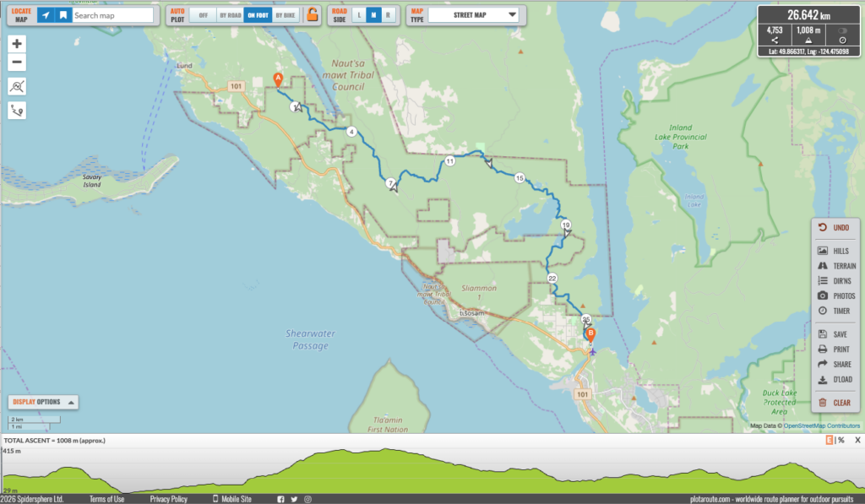This screenshot has width=865, height=504.
Task: Click kilometre marker 11 on route
Action: click(449, 161)
